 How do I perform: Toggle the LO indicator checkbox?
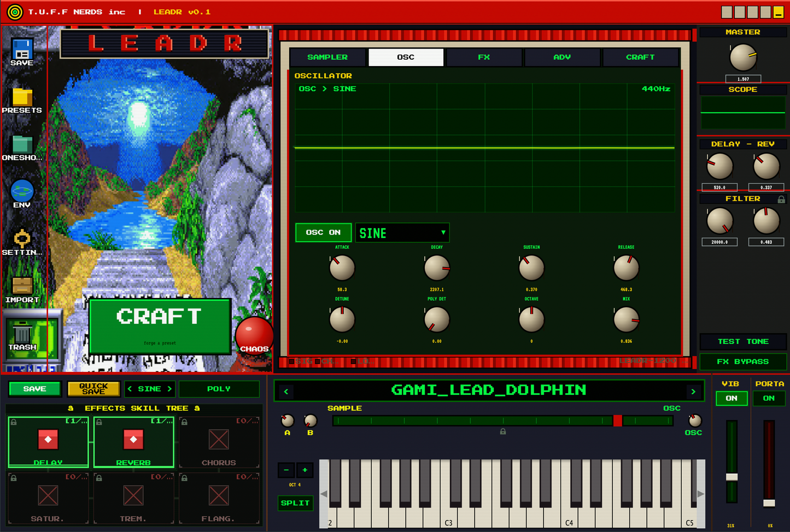coord(353,361)
